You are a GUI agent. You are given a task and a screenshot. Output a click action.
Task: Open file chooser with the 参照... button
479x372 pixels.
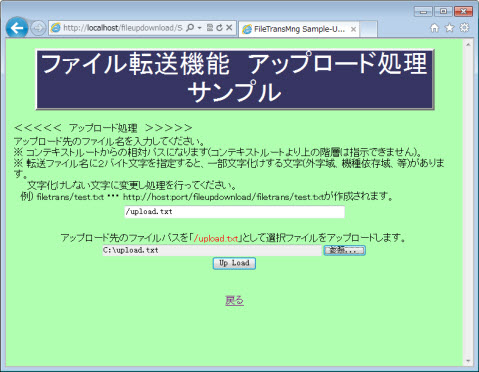pos(345,250)
